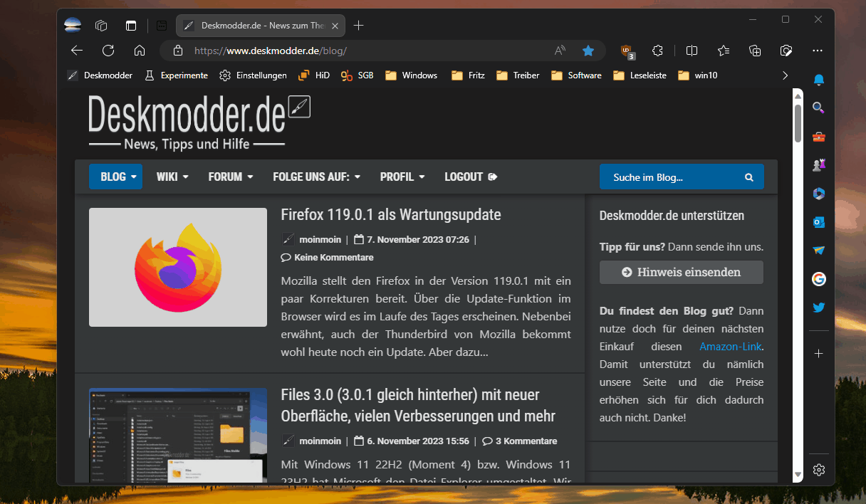Expand the Leseleiste favorites folder

tap(640, 75)
